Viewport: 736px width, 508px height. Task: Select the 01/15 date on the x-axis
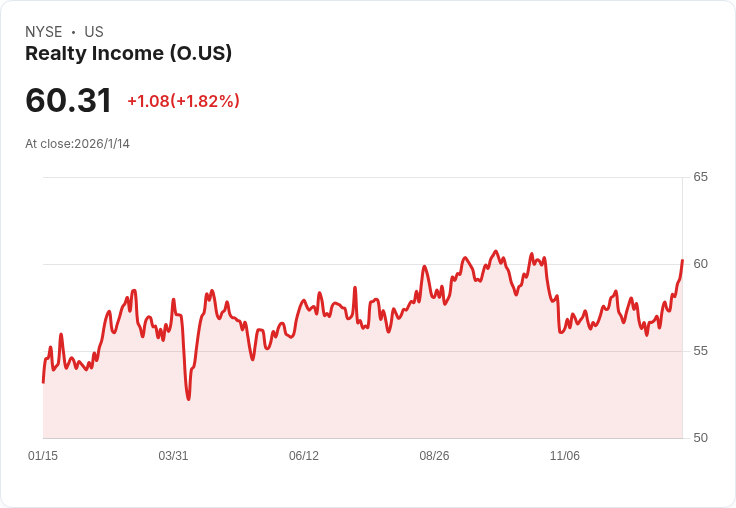pyautogui.click(x=43, y=455)
